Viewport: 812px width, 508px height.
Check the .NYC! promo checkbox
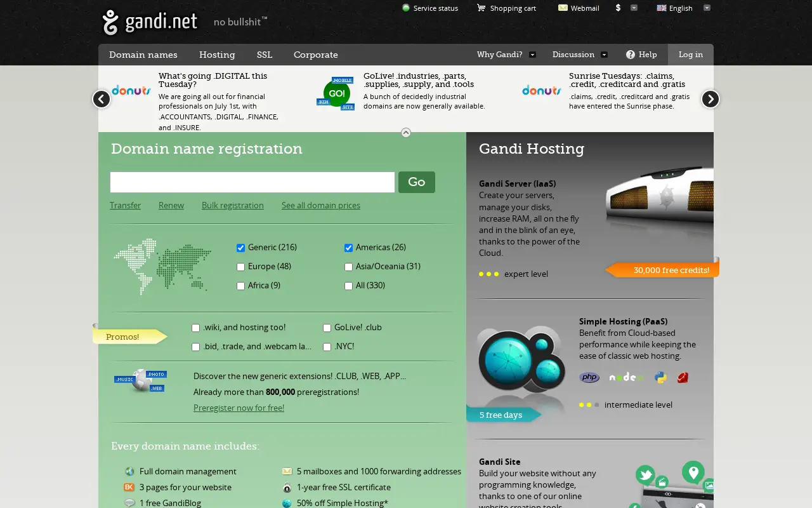327,347
